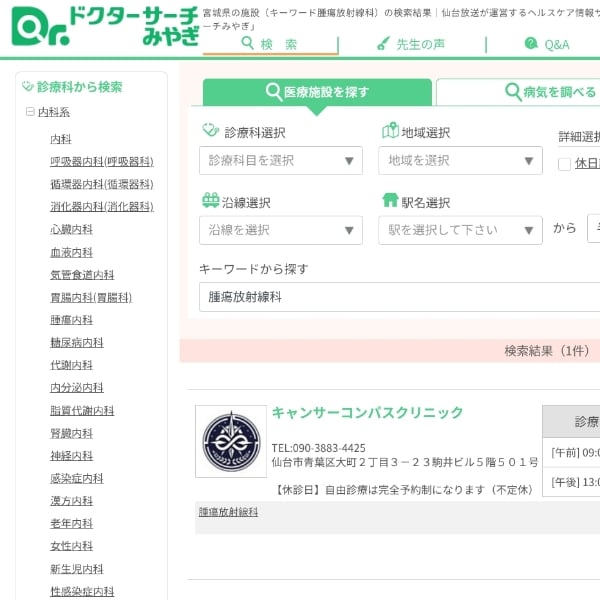Click the Cancer Compass Clinic logo thumbnail
Screen dimensions: 600x600
point(231,441)
